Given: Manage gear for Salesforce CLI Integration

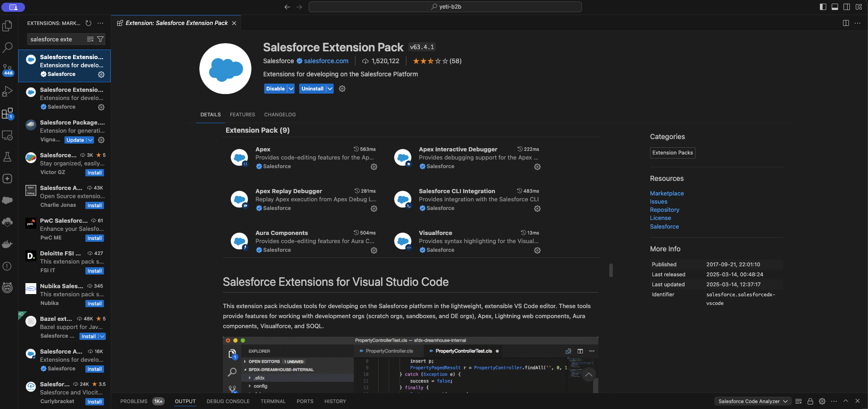Looking at the screenshot, I should pos(538,209).
